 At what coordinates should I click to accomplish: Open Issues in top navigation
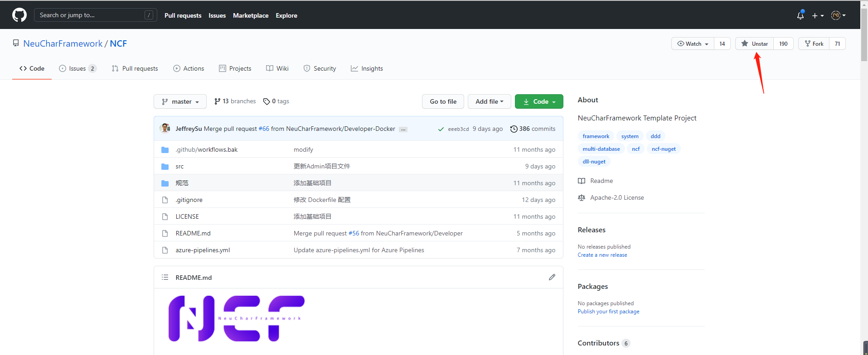tap(217, 15)
